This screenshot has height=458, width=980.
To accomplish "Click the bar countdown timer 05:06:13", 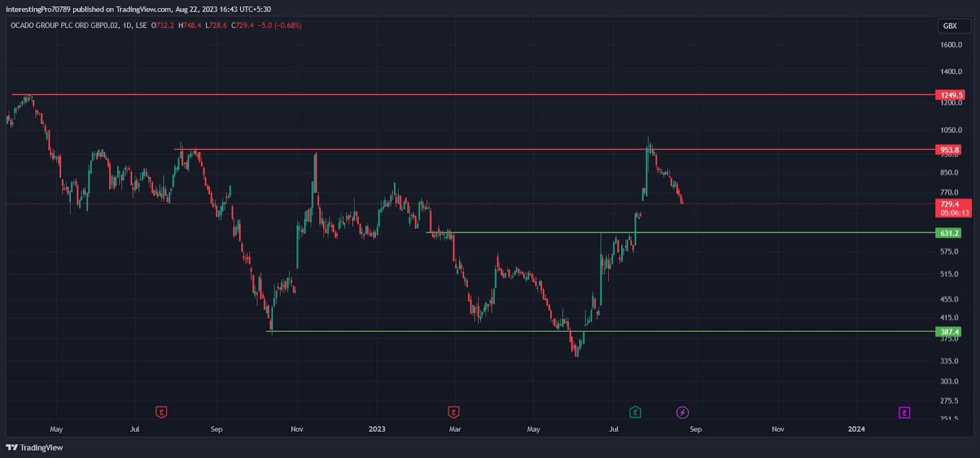I will click(954, 213).
